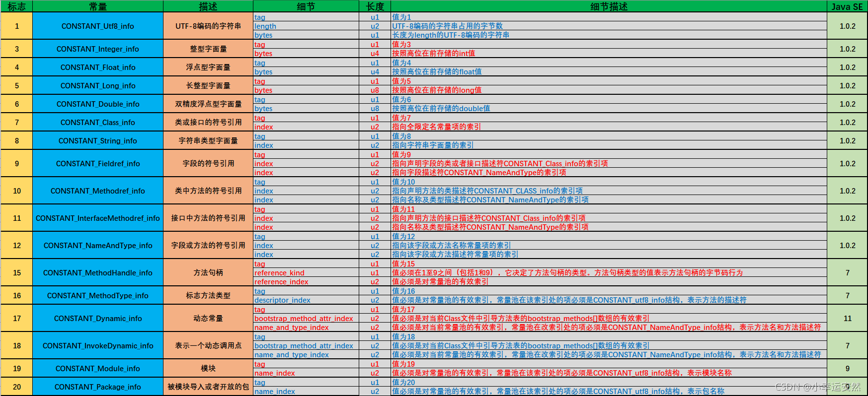868x396 pixels.
Task: Click the descriptor_index detail cell
Action: coord(306,300)
